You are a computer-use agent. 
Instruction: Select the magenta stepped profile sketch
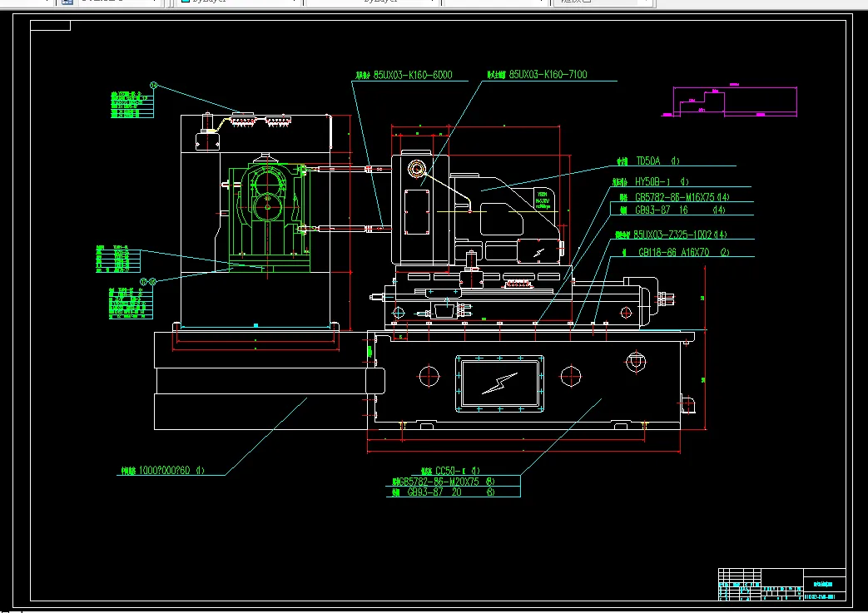(730, 101)
